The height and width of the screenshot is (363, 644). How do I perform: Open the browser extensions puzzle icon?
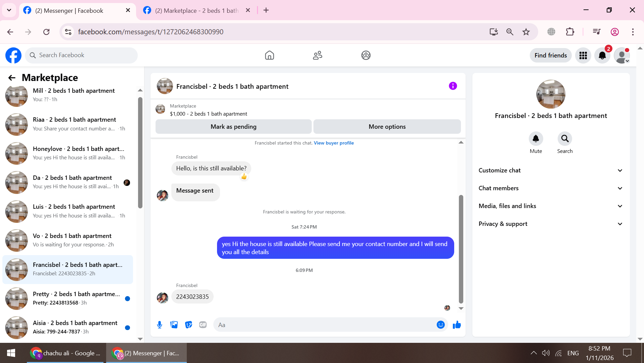coord(570,32)
